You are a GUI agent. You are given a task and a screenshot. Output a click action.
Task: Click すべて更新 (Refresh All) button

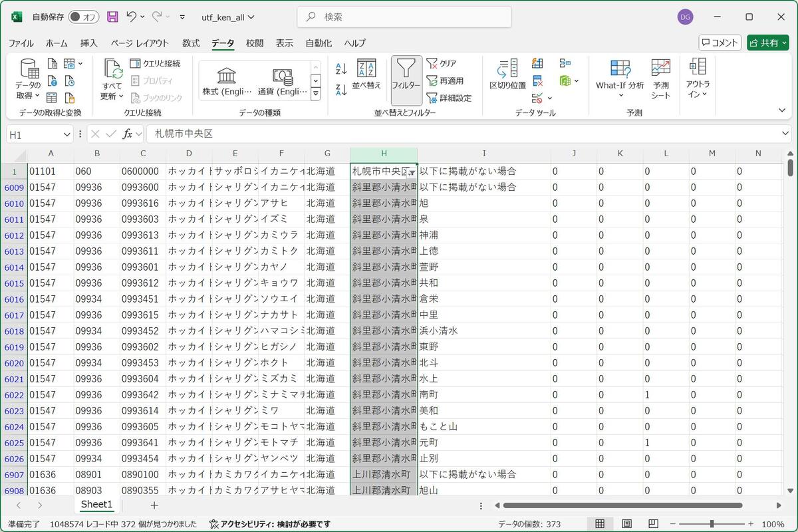tap(112, 80)
